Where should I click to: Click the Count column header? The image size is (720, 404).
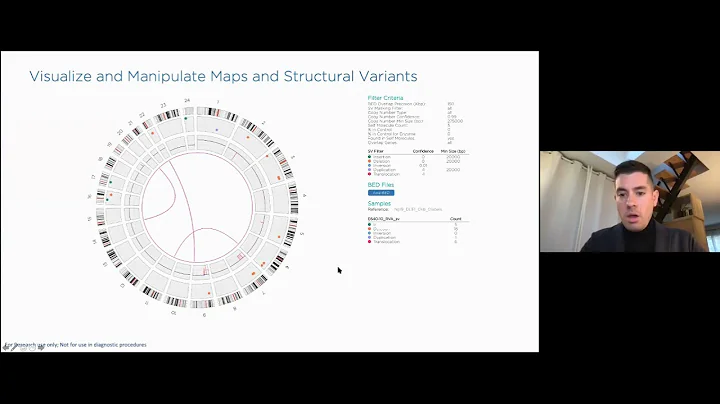pos(456,219)
